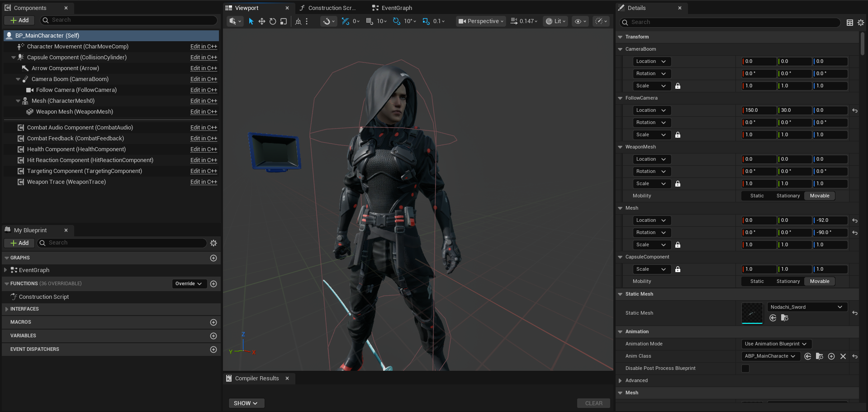Screen dimensions: 868x412
Task: Toggle grid snapping in viewport toolbar
Action: pos(370,21)
